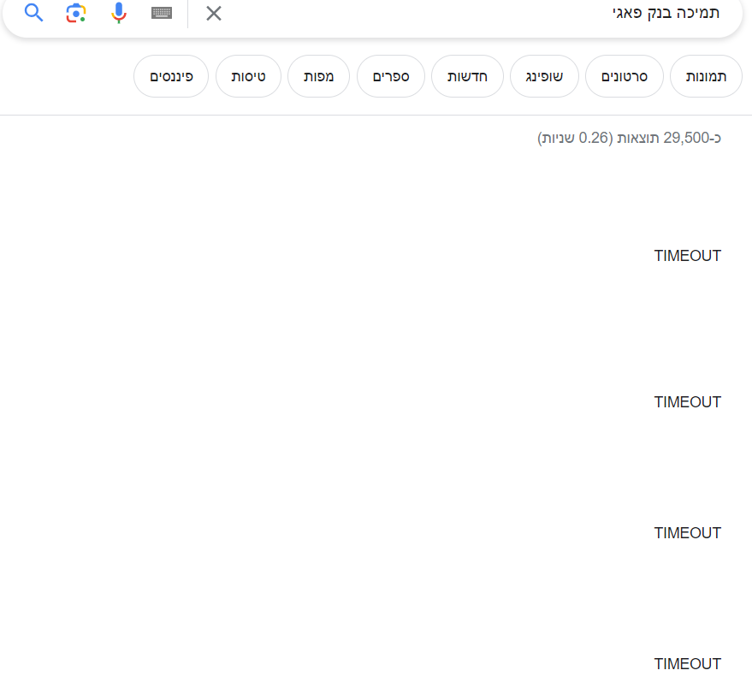This screenshot has width=752, height=700.
Task: Select the ספרים (Books) filter
Action: pos(391,76)
